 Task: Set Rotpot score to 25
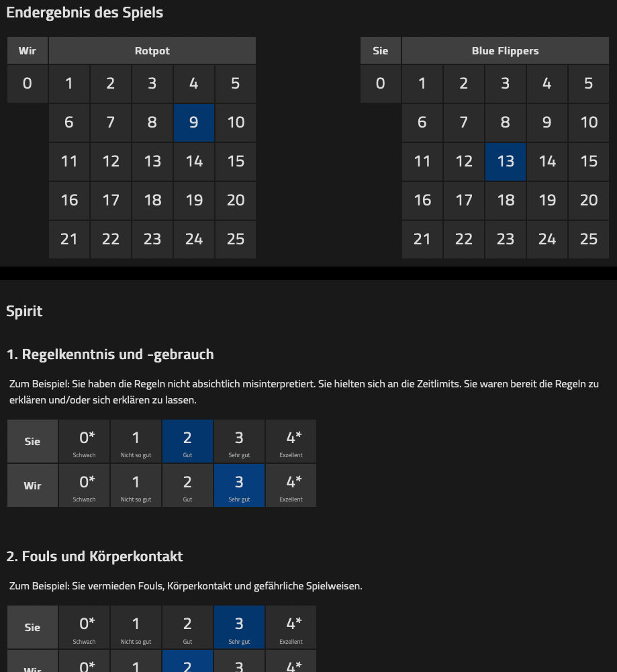coord(236,239)
